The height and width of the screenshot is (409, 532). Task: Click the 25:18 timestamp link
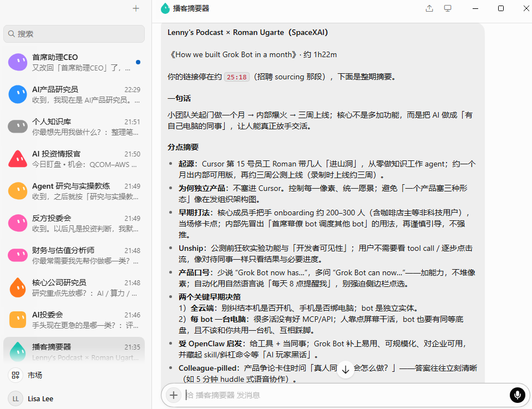click(x=236, y=77)
